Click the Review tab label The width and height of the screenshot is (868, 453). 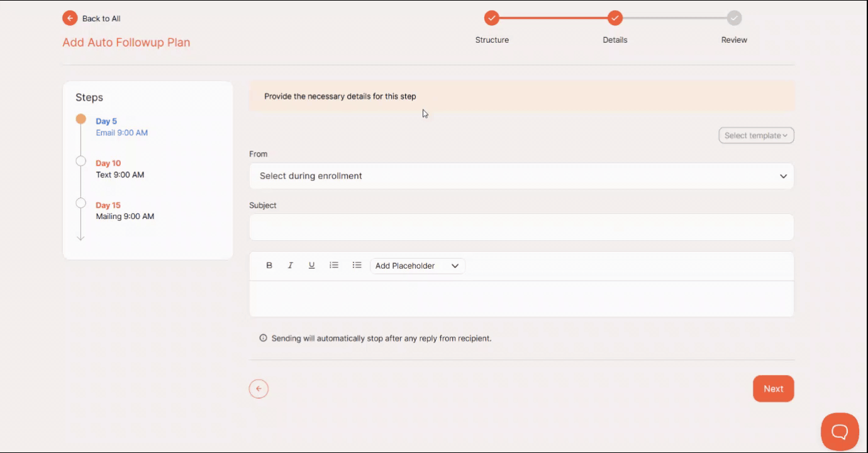[x=734, y=40]
